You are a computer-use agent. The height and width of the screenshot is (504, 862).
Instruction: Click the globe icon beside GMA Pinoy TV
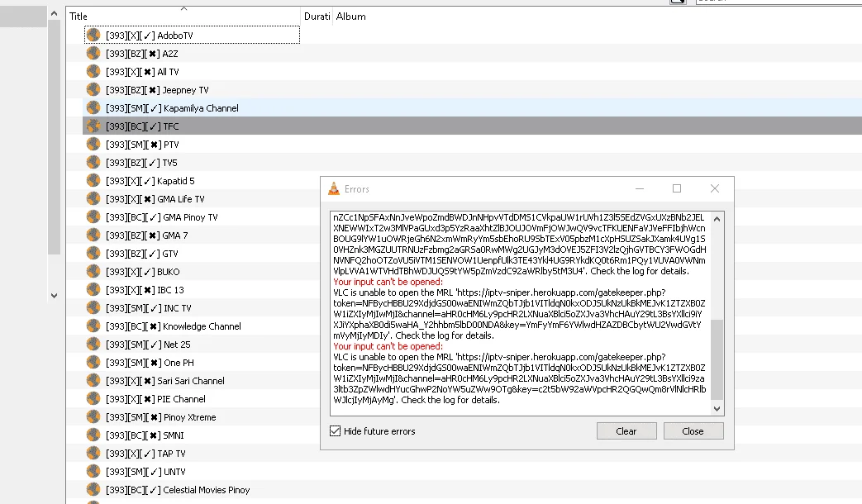pos(93,216)
